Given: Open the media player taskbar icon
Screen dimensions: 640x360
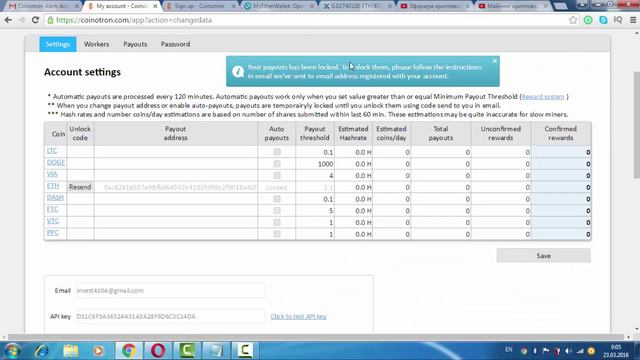Looking at the screenshot, I should click(98, 351).
